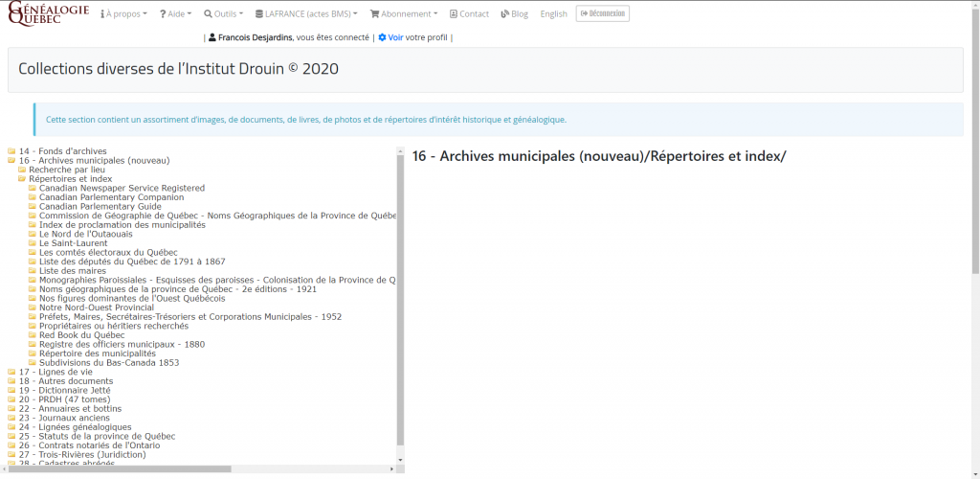980x479 pixels.
Task: Click folder icon next to Liste des maires
Action: [33, 271]
